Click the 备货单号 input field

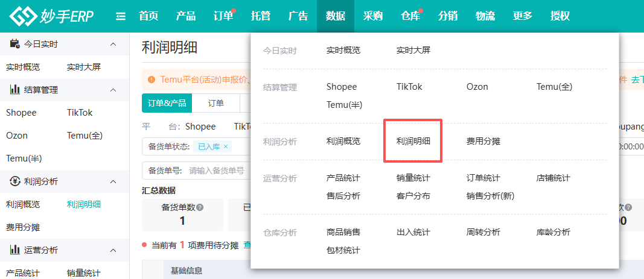(217, 171)
